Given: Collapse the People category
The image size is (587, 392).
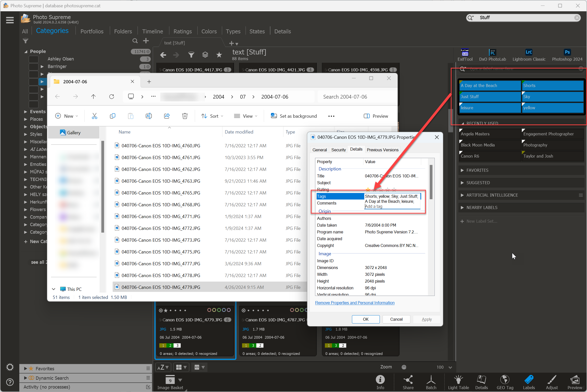Looking at the screenshot, I should tap(26, 51).
